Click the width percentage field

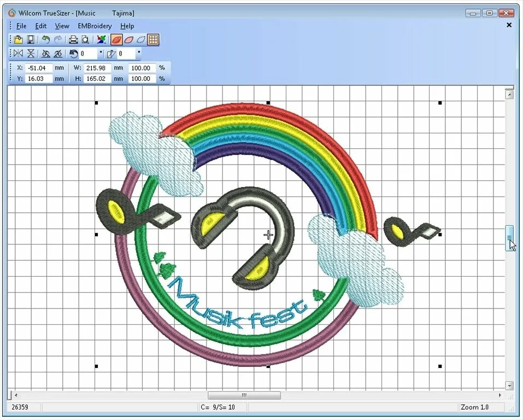coord(142,68)
